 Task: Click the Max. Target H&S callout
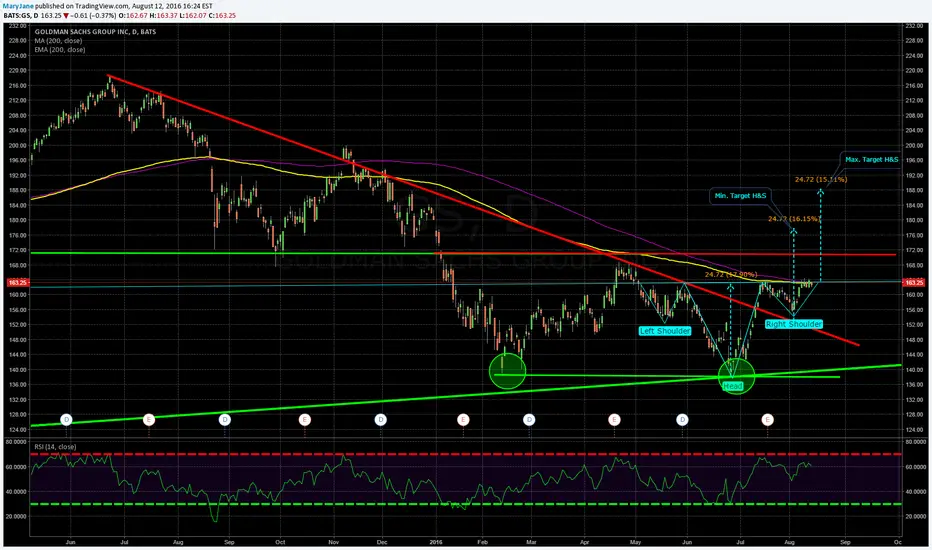tap(871, 159)
